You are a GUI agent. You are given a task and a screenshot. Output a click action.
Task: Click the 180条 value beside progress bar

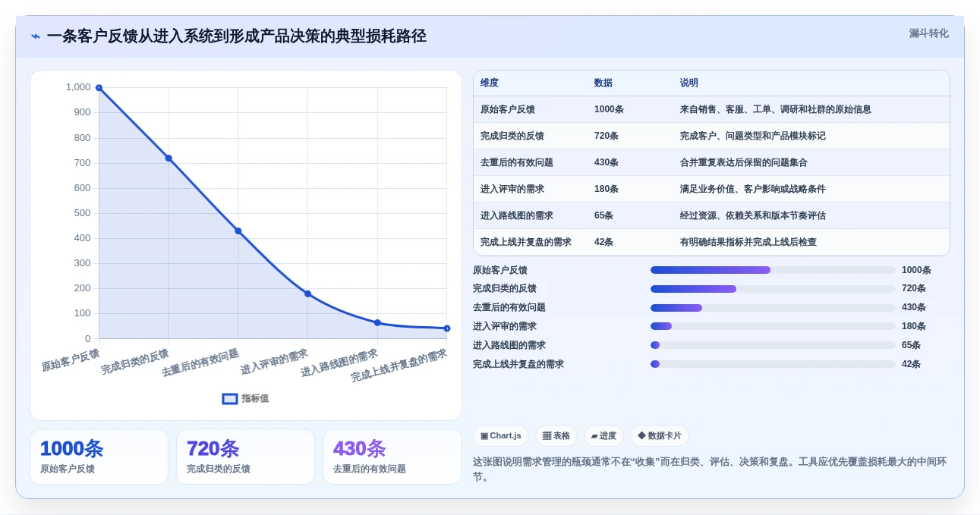(x=914, y=326)
